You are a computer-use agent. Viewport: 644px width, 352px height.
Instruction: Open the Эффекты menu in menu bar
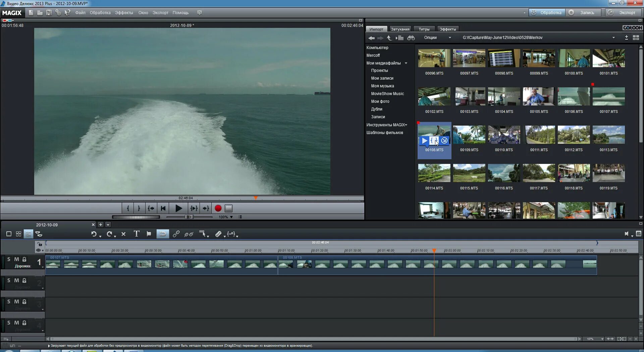point(124,13)
